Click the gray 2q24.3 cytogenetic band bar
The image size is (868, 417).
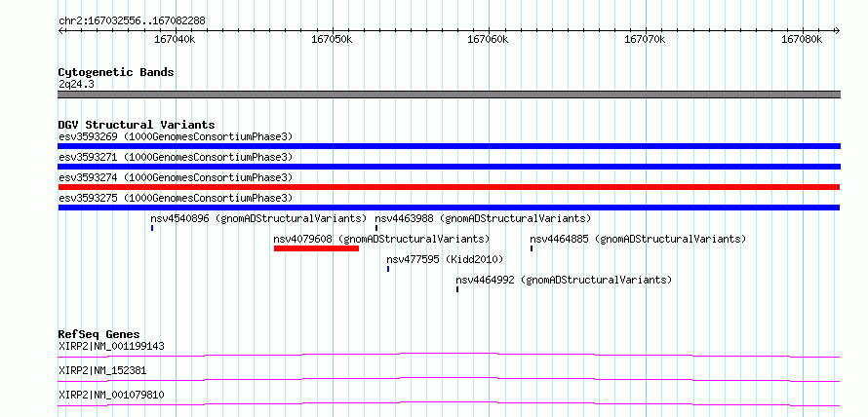449,95
